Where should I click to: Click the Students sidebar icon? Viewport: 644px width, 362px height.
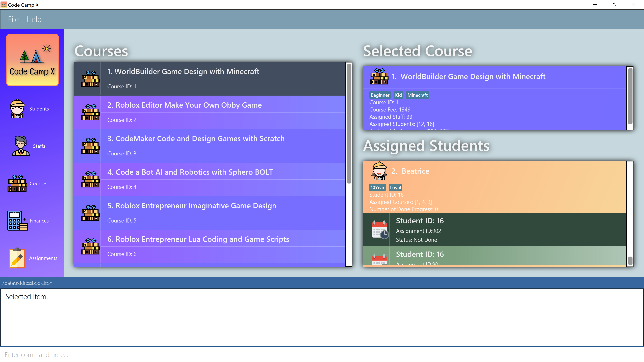click(17, 109)
